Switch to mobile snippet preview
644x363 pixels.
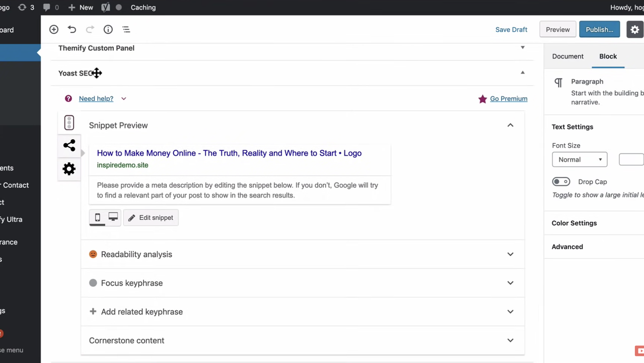(x=98, y=217)
